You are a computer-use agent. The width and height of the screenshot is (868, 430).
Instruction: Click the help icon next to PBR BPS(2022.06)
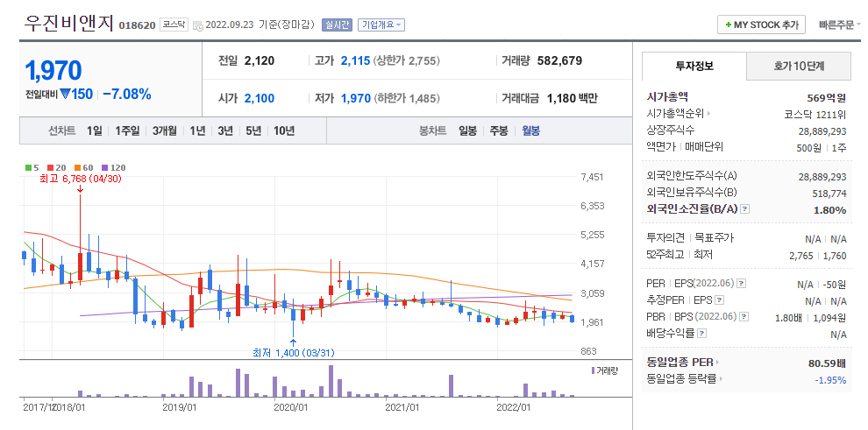tap(743, 317)
